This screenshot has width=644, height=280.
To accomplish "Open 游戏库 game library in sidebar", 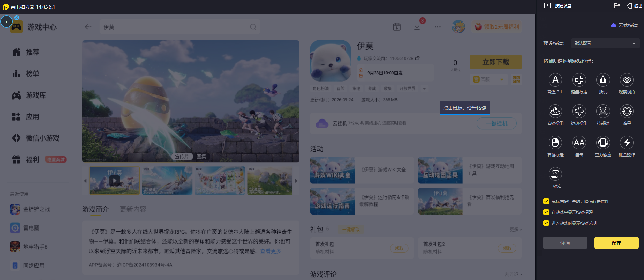I will tap(29, 95).
